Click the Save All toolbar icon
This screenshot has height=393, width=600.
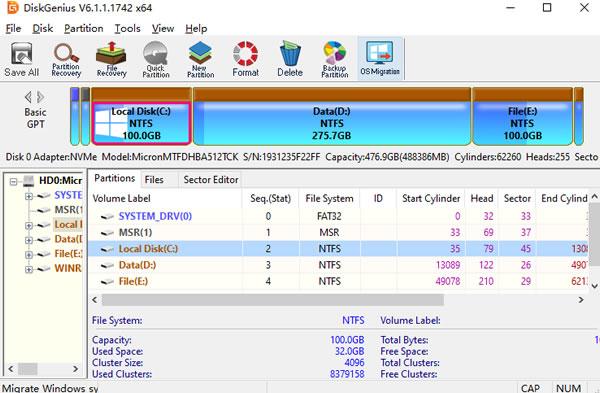pyautogui.click(x=21, y=59)
